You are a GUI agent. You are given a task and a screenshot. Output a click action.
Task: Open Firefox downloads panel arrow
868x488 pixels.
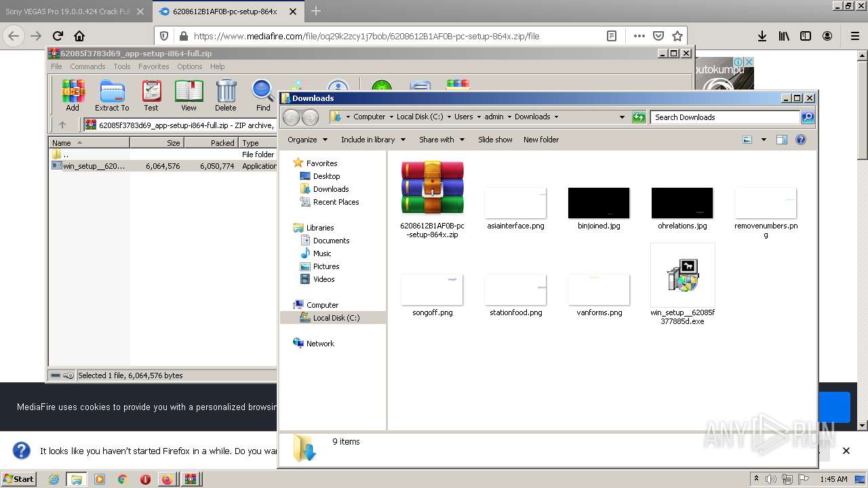point(762,37)
